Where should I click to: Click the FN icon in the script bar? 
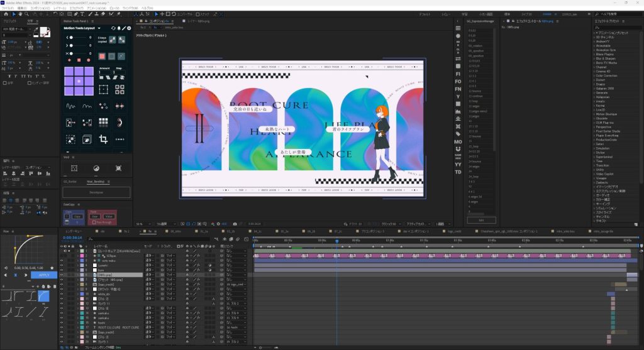(x=458, y=89)
